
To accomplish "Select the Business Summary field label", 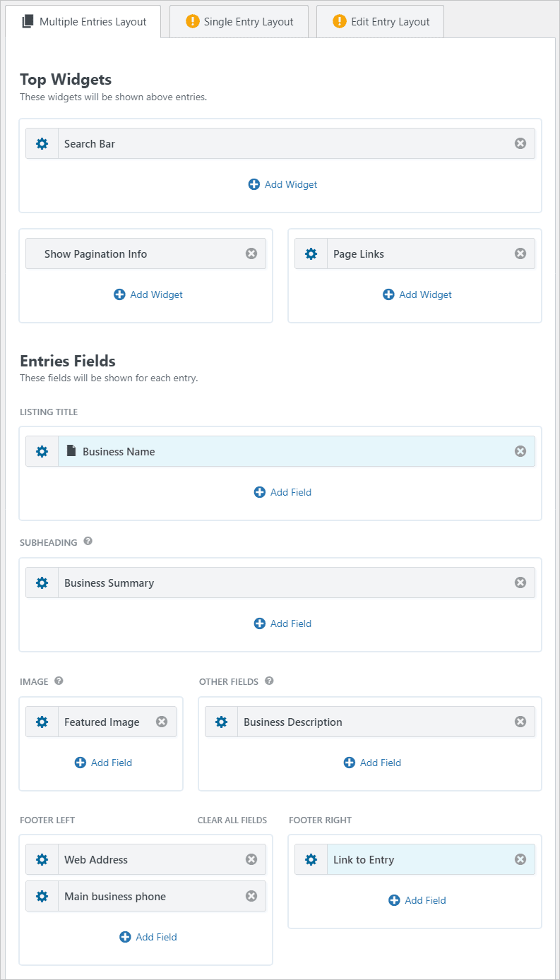I will [x=109, y=583].
